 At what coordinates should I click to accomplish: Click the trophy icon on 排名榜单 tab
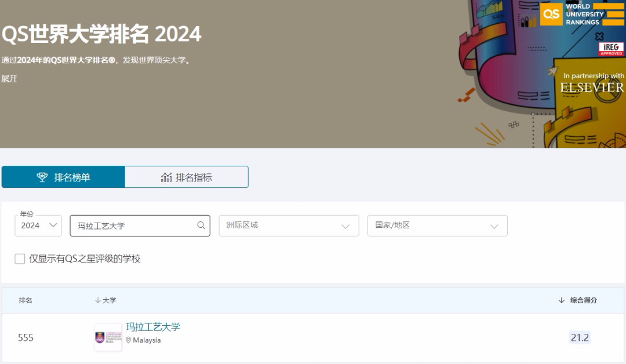click(x=41, y=177)
